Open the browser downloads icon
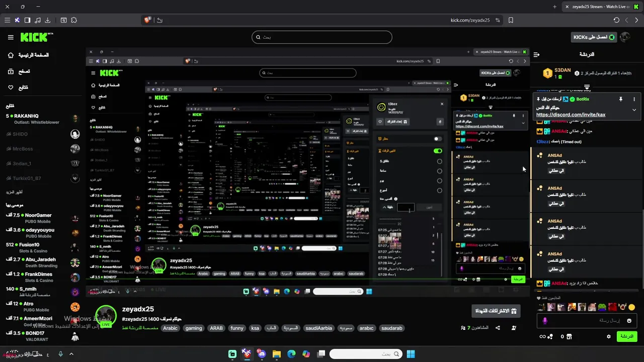 47,20
